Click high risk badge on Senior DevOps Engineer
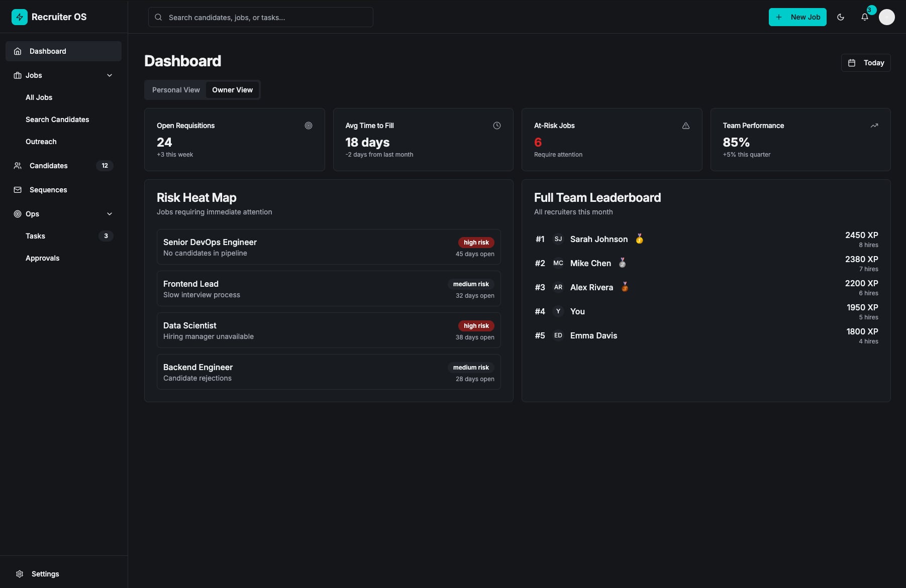The height and width of the screenshot is (588, 906). (x=476, y=243)
